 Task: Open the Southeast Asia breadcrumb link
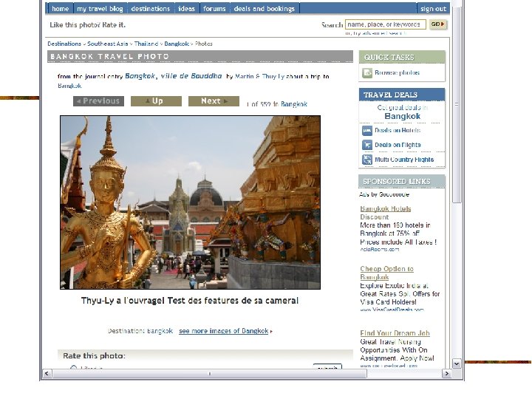click(x=108, y=44)
